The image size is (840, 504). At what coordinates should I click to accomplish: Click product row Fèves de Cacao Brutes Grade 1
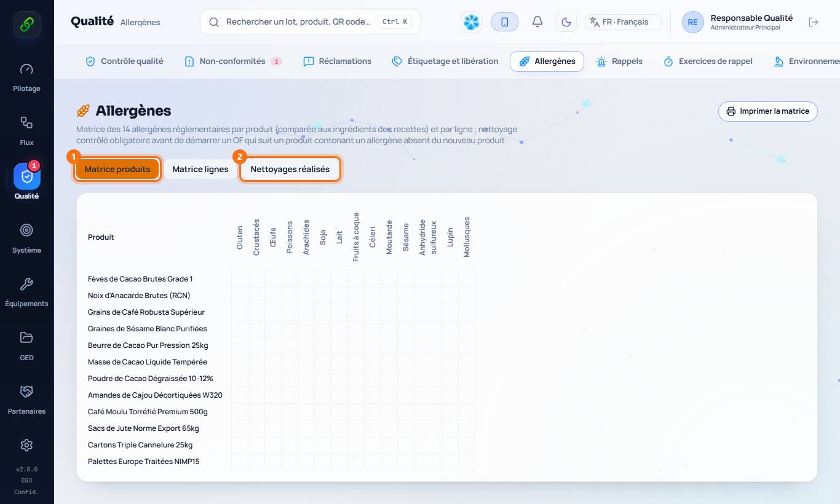tap(282, 279)
